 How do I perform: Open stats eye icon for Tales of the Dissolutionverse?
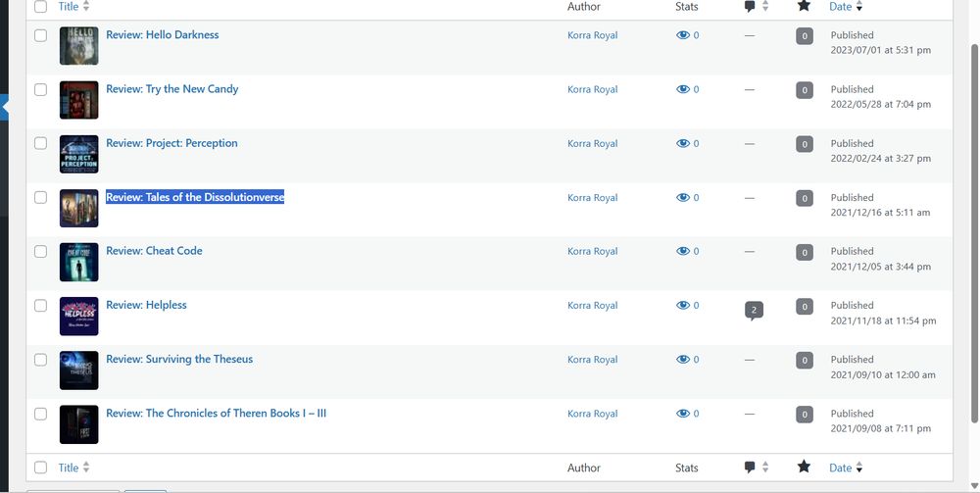682,197
